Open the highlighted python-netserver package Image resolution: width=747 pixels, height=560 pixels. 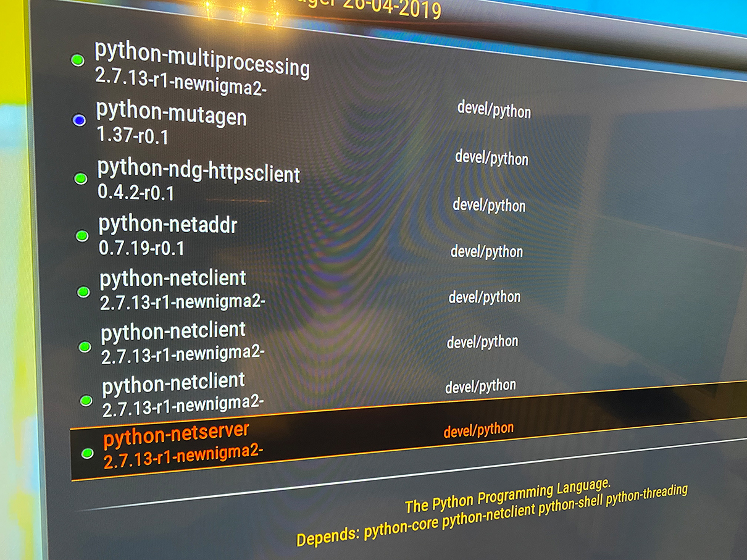[176, 435]
